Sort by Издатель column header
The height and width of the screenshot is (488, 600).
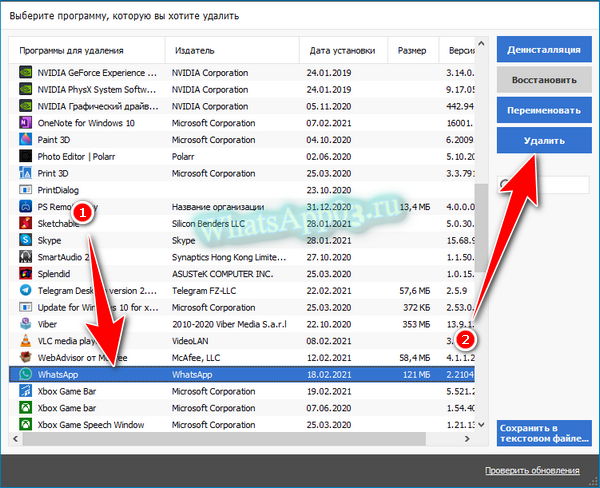tap(194, 51)
